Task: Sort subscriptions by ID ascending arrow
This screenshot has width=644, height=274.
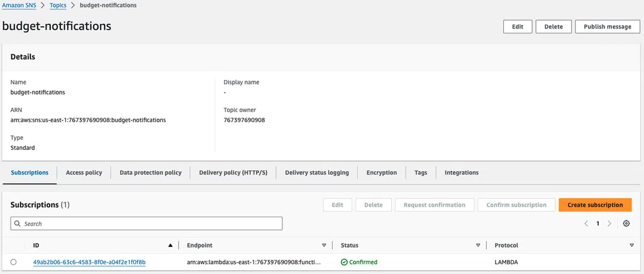Action: 170,245
